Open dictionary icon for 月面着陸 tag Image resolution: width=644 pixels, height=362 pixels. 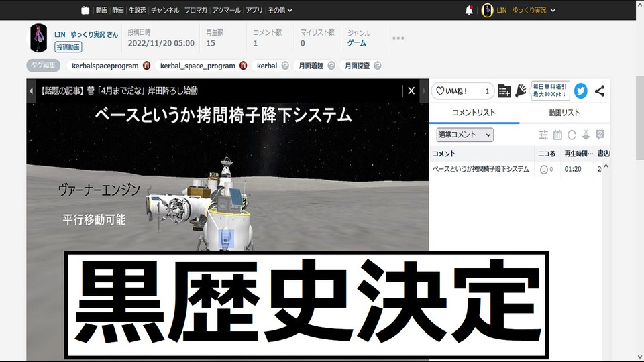[x=331, y=66]
